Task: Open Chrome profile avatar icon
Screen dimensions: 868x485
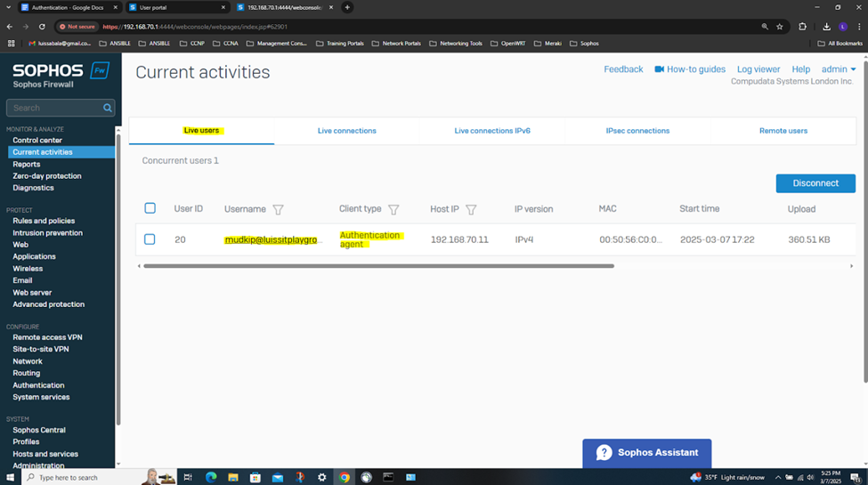Action: click(x=843, y=27)
